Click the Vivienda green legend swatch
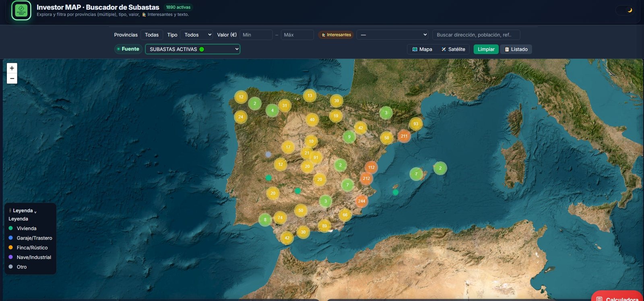Image resolution: width=644 pixels, height=301 pixels. [x=11, y=228]
